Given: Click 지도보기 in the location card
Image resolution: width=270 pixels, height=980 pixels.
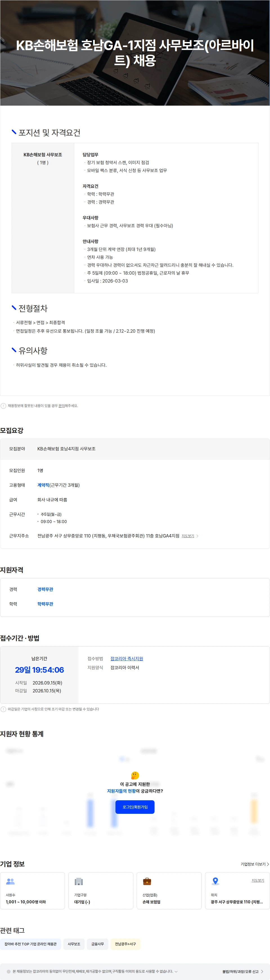Looking at the screenshot, I should point(258,880).
